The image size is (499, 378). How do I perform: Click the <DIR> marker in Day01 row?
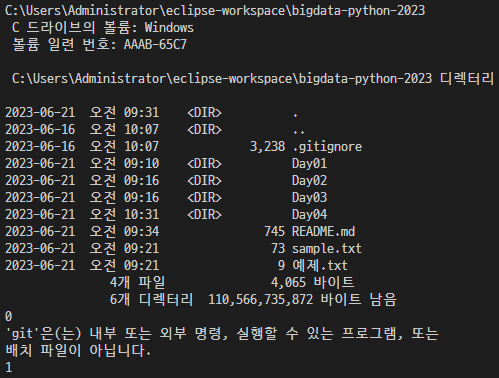(x=204, y=164)
